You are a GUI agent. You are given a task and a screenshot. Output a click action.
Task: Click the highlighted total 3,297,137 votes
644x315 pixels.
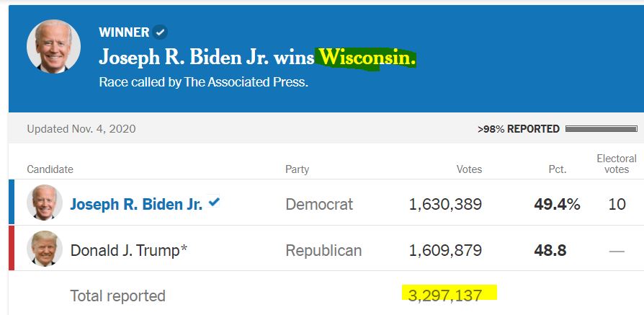[x=450, y=294]
